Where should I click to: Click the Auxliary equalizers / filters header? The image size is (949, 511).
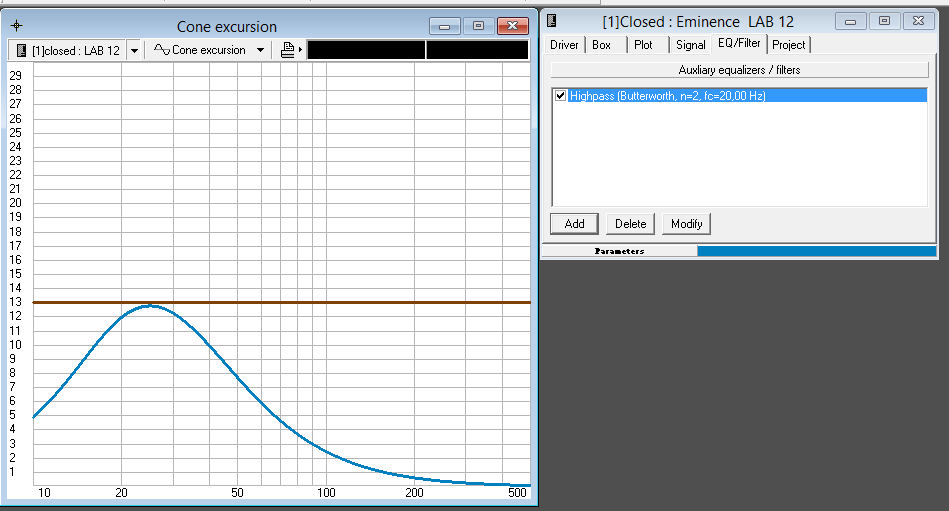click(739, 70)
